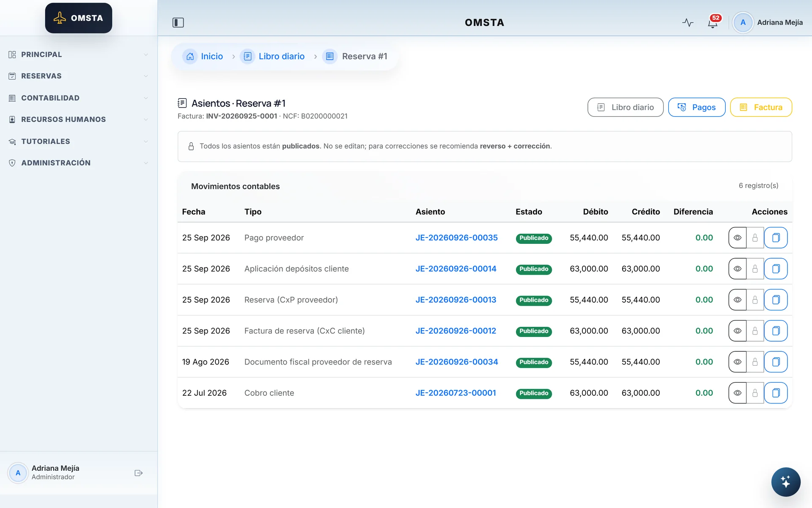Copy the Factura de reserva entry
The image size is (812, 508).
[x=776, y=331]
